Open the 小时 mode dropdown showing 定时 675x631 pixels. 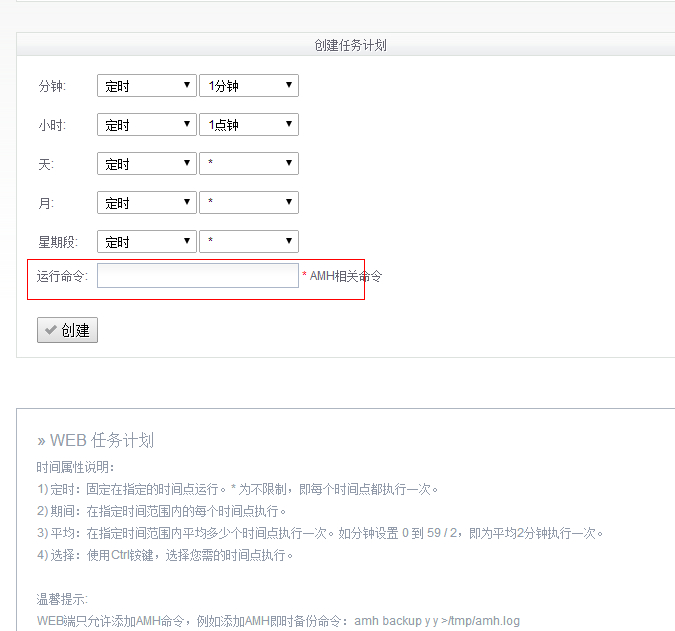tap(146, 125)
